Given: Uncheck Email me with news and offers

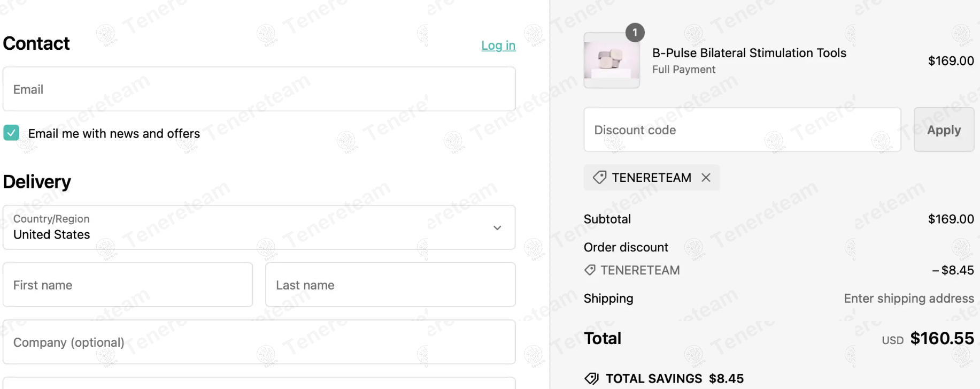Looking at the screenshot, I should [x=11, y=133].
